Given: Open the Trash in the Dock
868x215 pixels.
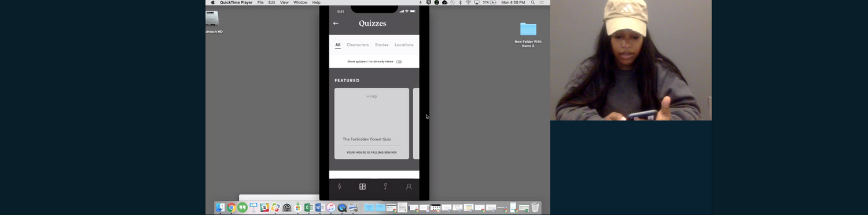Looking at the screenshot, I should 535,207.
